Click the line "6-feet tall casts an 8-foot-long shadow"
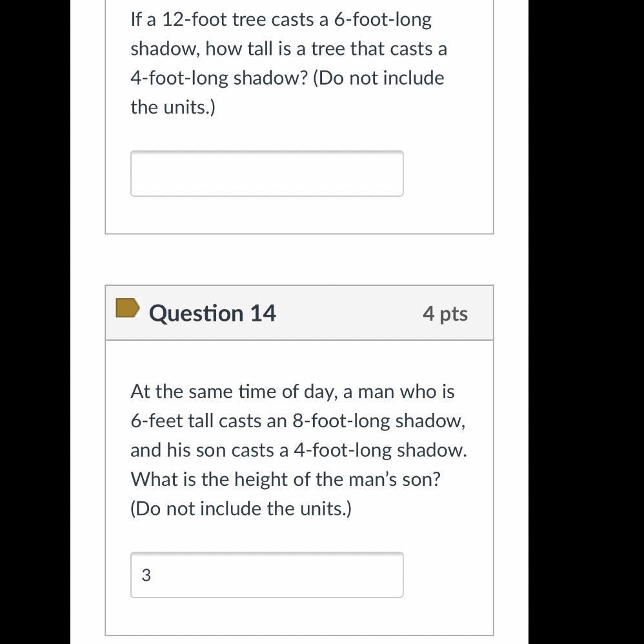Screen dimensions: 644x644 (297, 421)
